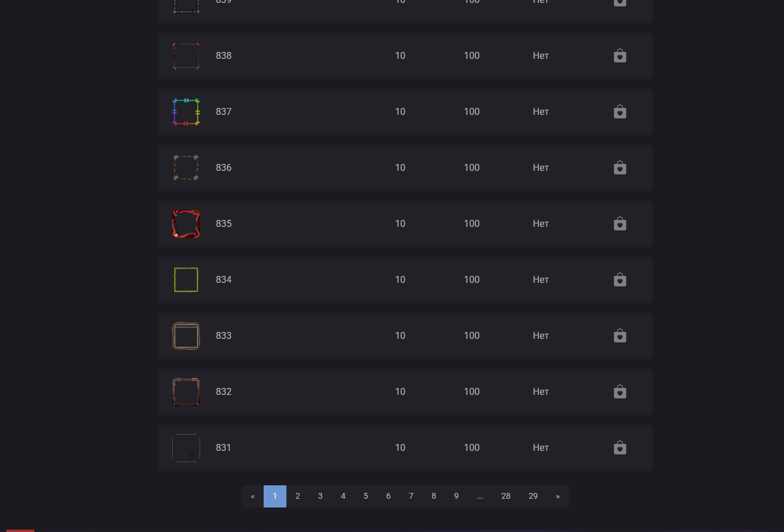Select the red swirl frame 835 preview
The width and height of the screenshot is (784, 532).
[186, 224]
